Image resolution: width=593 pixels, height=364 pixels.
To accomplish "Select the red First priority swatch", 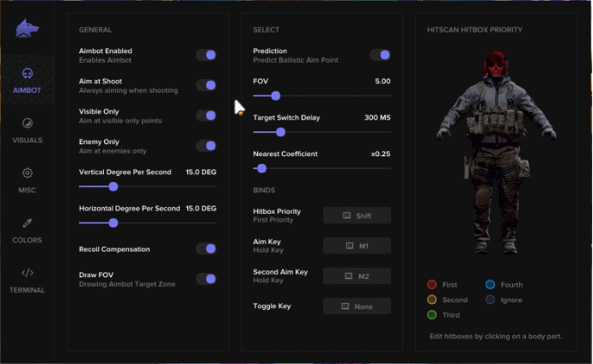I will click(x=432, y=284).
